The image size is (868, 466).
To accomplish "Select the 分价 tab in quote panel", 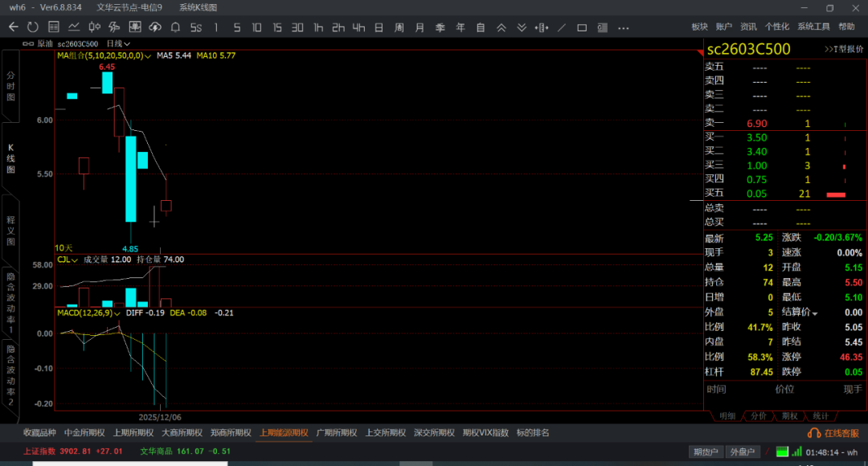I will tap(759, 415).
